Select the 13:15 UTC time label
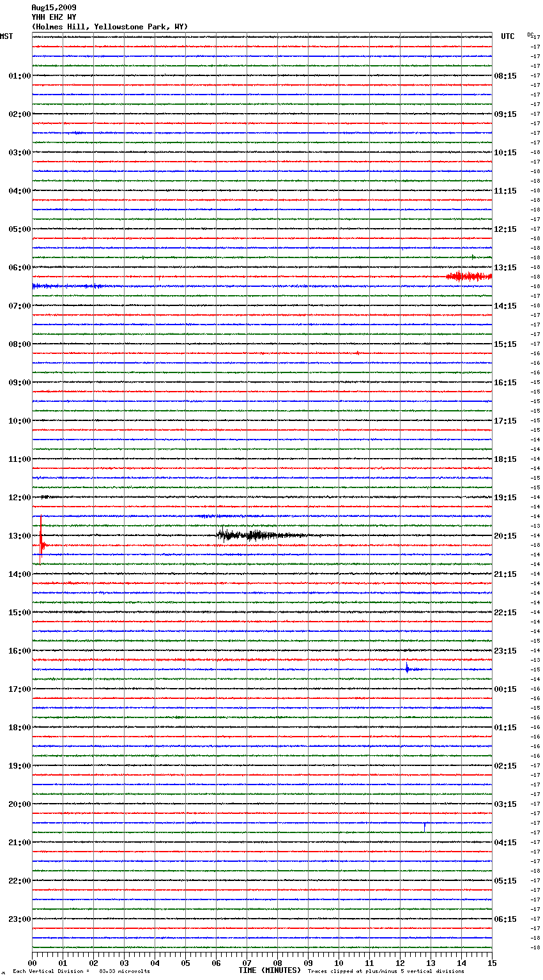This screenshot has height=980, width=543. (x=505, y=268)
